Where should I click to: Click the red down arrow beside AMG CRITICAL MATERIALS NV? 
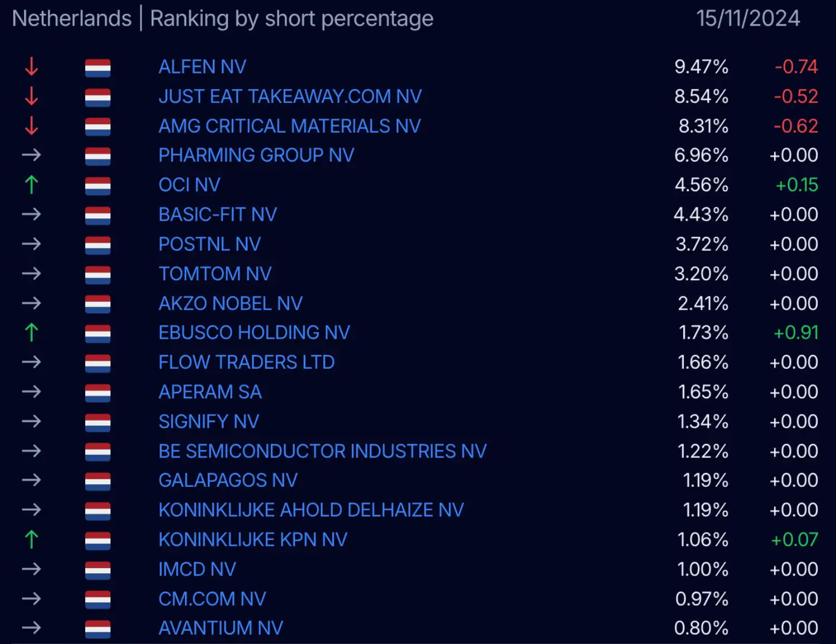pos(31,125)
